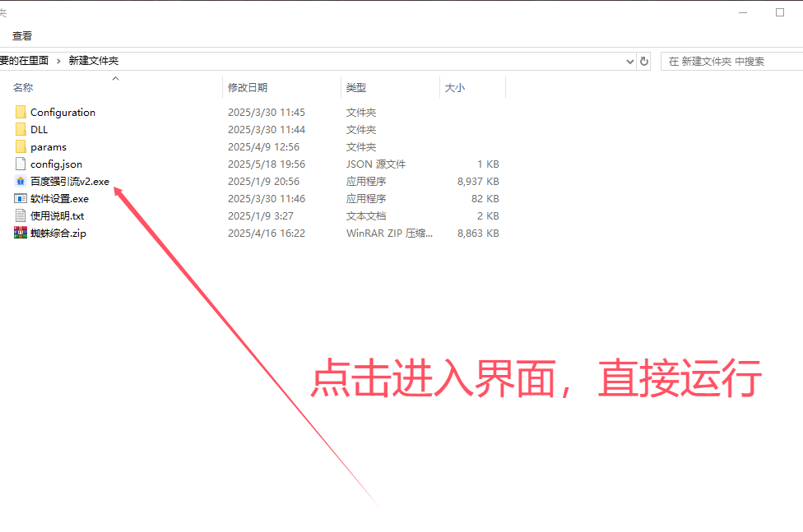
Task: Expand the address bar history dropdown
Action: point(630,62)
